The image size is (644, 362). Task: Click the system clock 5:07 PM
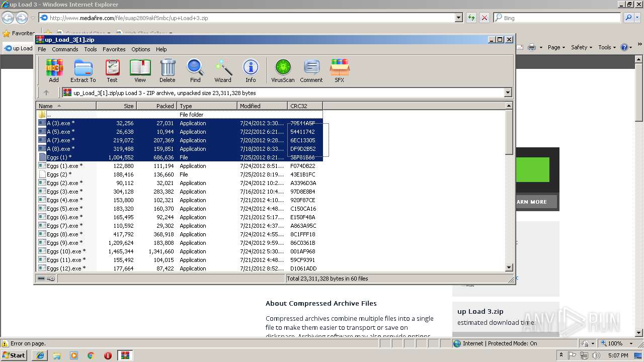click(618, 355)
